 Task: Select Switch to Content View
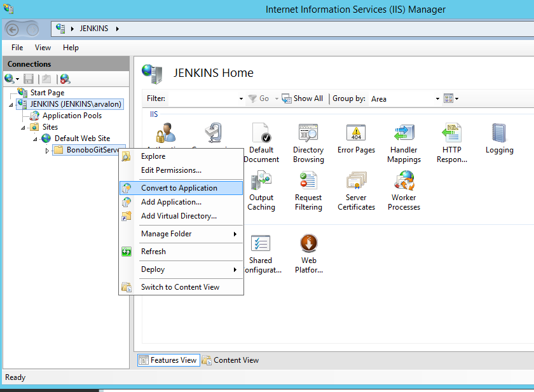coord(181,287)
